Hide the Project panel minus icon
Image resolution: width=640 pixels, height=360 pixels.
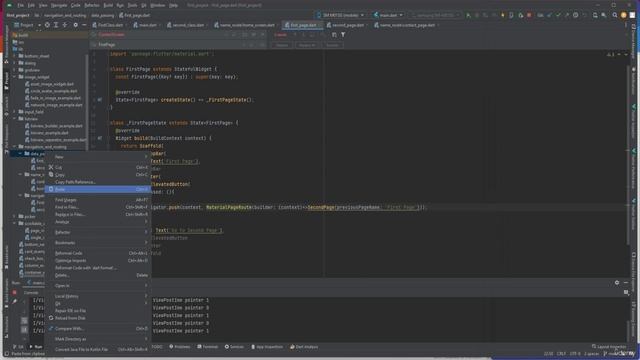click(x=84, y=25)
